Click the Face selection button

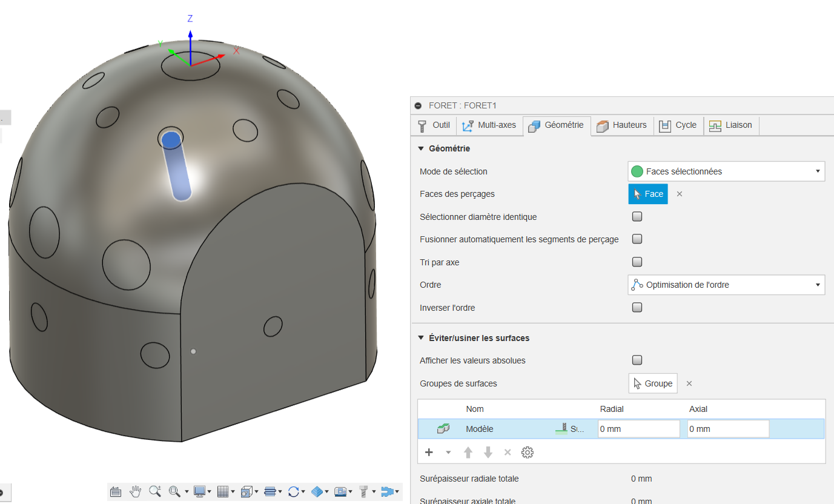(648, 194)
